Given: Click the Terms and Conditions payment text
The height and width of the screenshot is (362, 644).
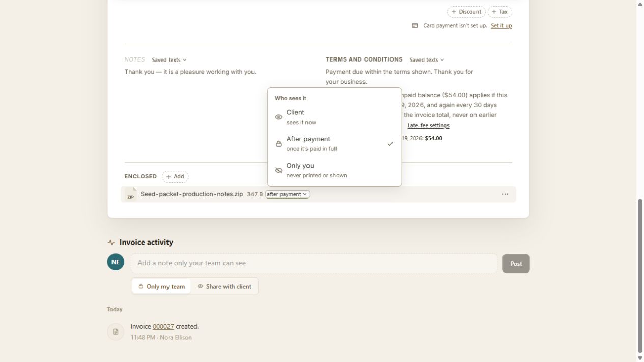Looking at the screenshot, I should [x=400, y=77].
